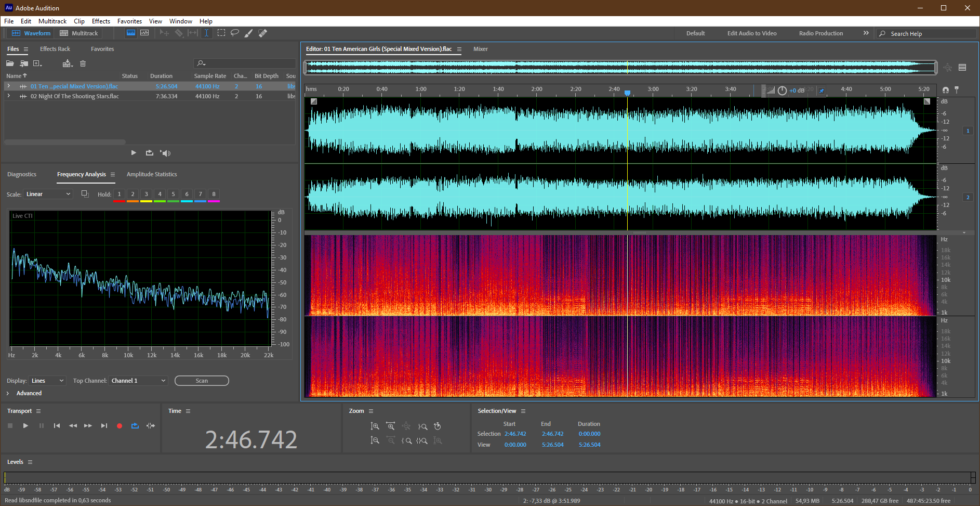The image size is (980, 506).
Task: Click the Files panel search field
Action: (x=244, y=63)
